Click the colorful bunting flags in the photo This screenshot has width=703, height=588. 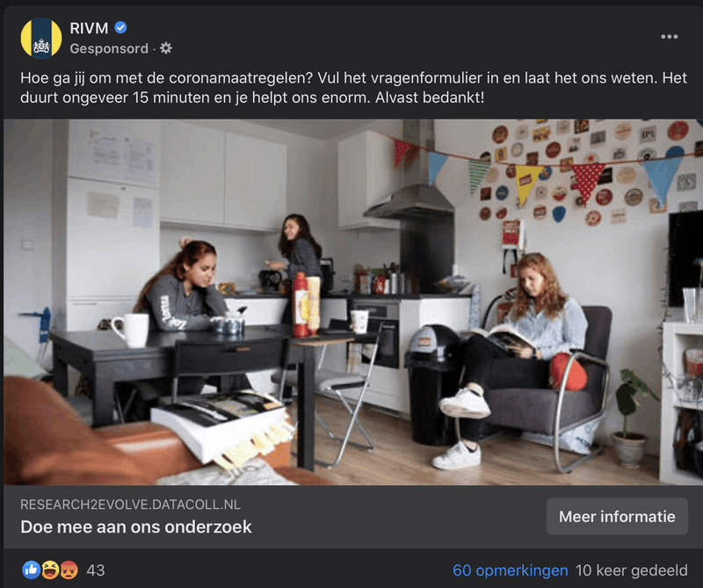(x=538, y=172)
